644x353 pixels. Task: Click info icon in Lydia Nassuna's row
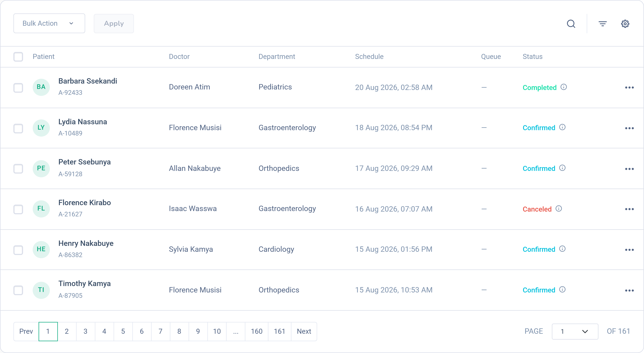click(x=562, y=127)
